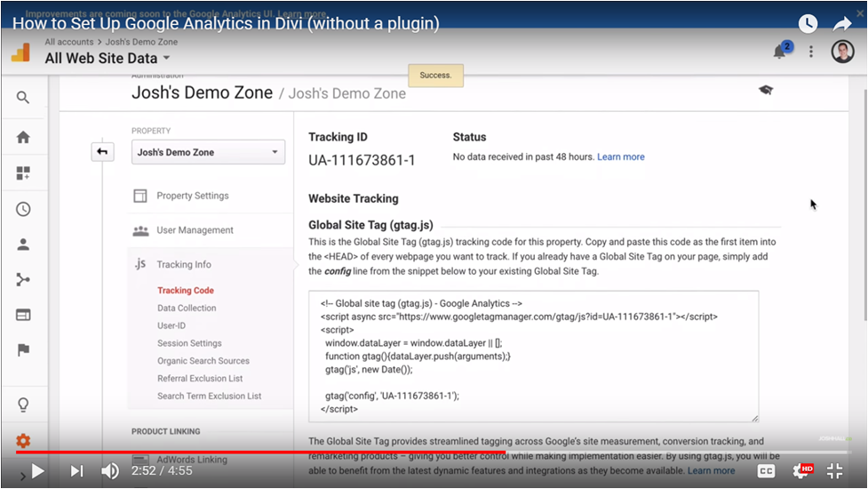The height and width of the screenshot is (489, 868).
Task: Open the notifications bell icon
Action: (x=779, y=52)
